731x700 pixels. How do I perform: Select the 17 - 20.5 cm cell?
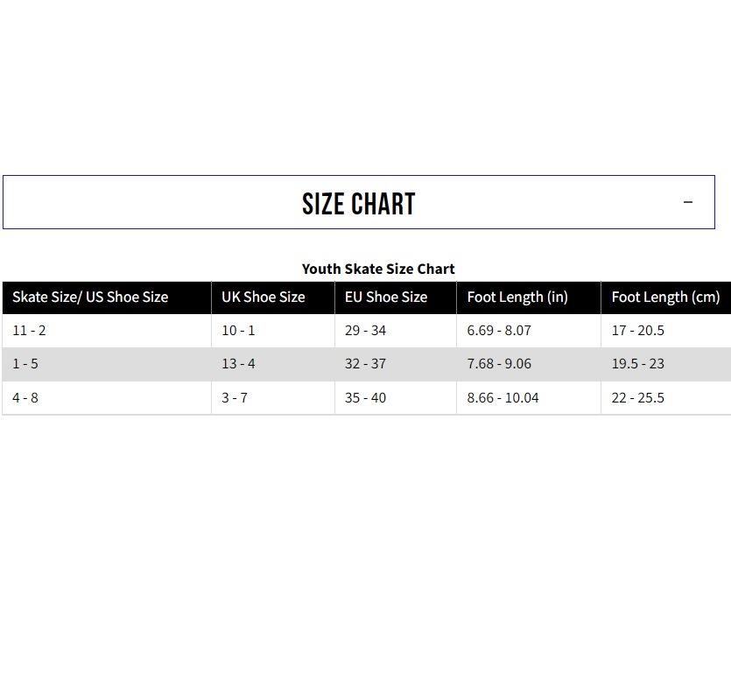tap(637, 331)
